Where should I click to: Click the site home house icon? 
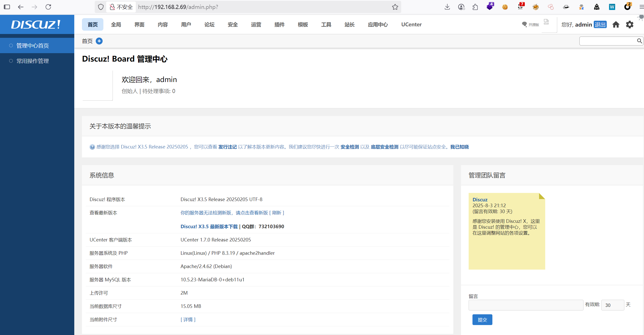click(616, 25)
